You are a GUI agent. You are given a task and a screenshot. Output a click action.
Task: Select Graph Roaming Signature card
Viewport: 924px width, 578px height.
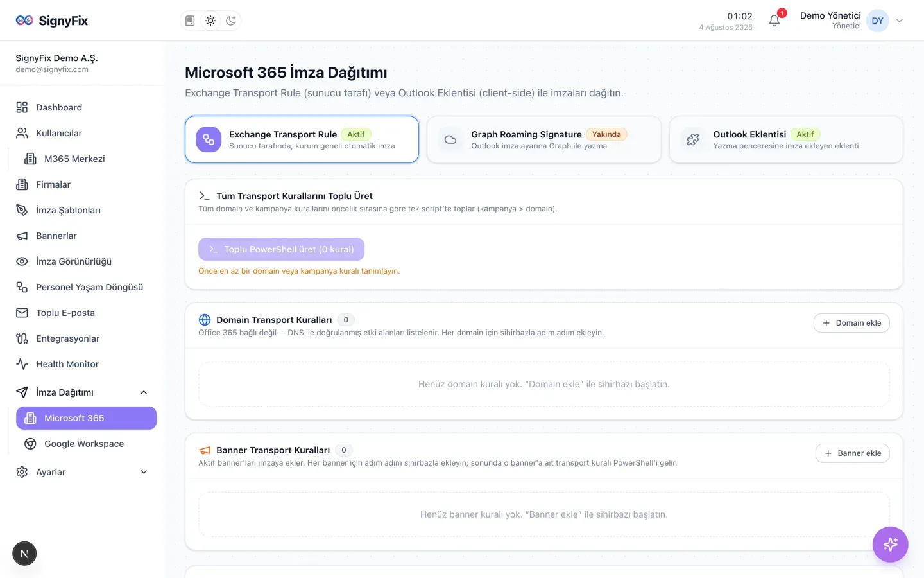point(543,139)
